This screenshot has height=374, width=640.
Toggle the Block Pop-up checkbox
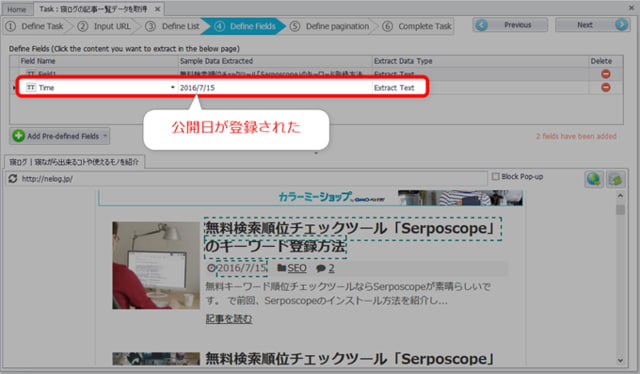pyautogui.click(x=496, y=176)
